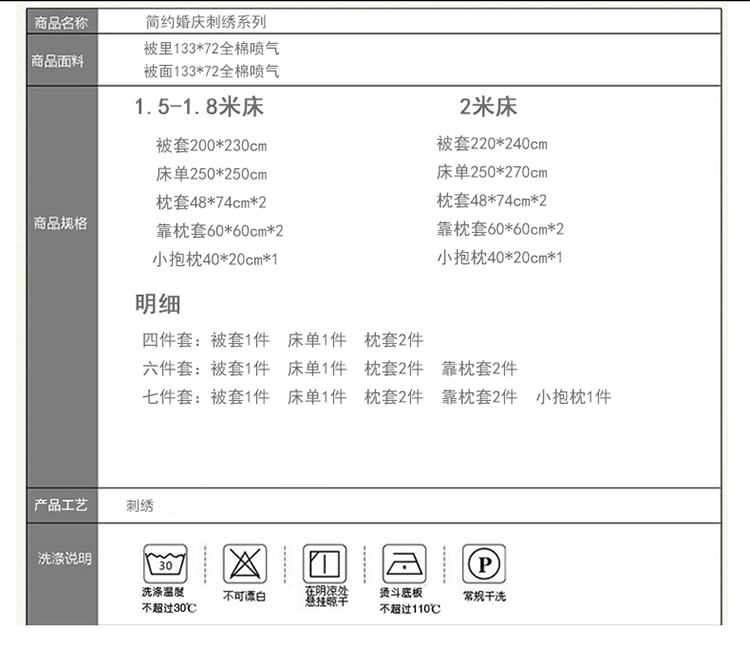Viewport: 750px width, 662px height.
Task: Click the 七件套 label in the details
Action: click(172, 397)
